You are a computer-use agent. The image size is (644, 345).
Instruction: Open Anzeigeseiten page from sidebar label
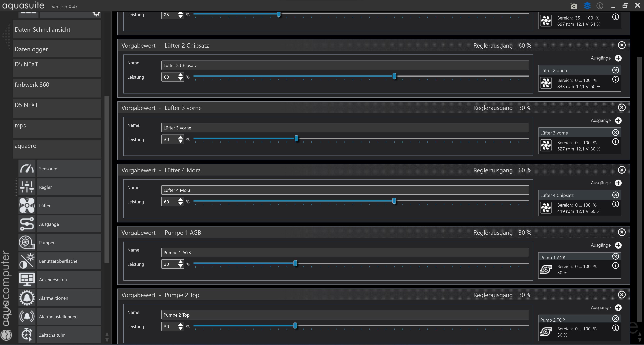click(x=69, y=280)
